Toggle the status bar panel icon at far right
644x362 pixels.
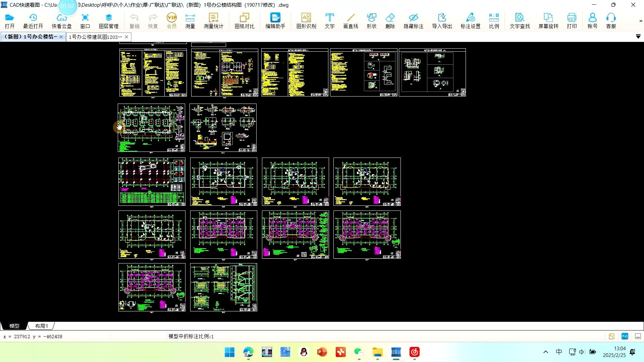pos(638,336)
